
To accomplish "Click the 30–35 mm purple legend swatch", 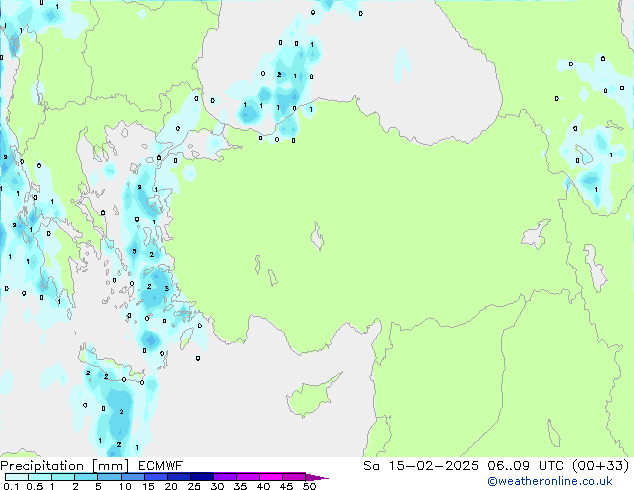I will click(225, 477).
